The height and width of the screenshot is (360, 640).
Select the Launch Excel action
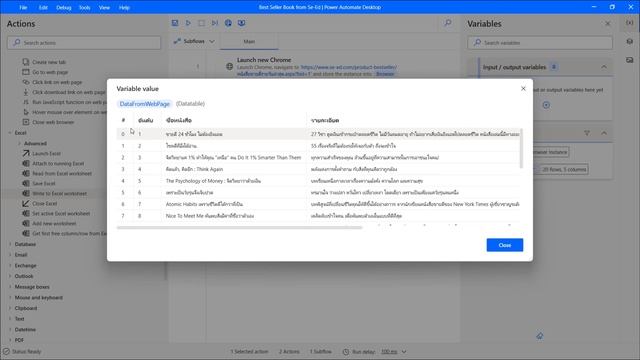pos(46,153)
